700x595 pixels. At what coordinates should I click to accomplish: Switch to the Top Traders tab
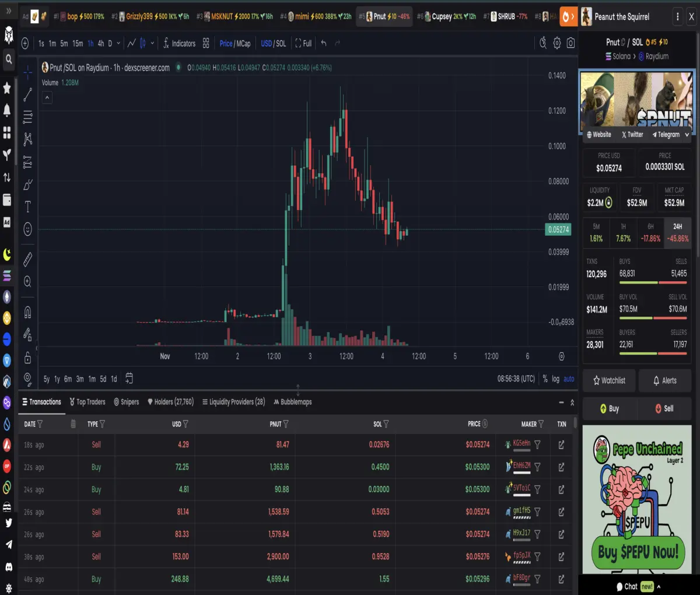click(x=87, y=402)
